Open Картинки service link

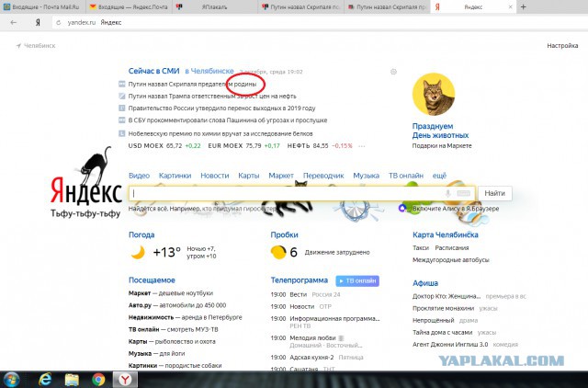tap(175, 176)
